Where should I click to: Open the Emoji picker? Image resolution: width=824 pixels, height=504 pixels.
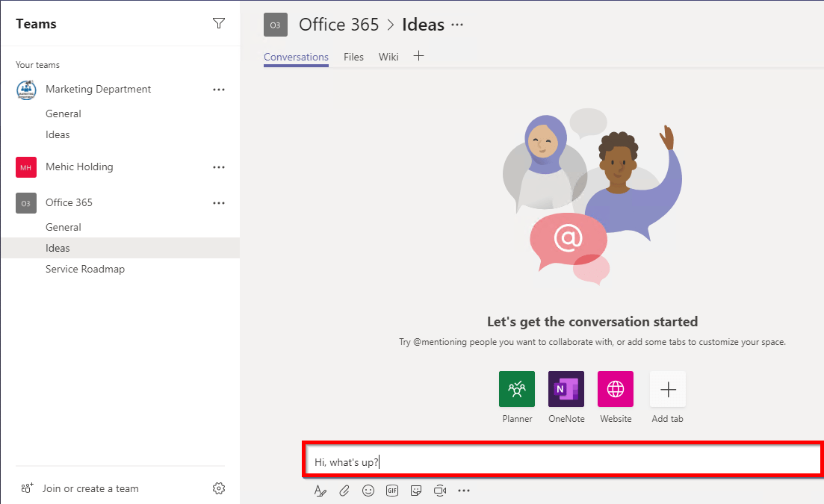pos(368,491)
